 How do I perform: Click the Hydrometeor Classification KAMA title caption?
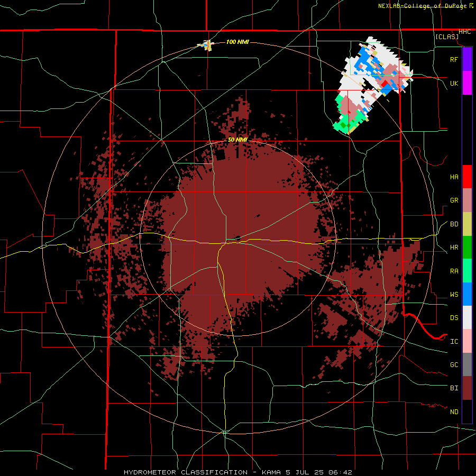coord(238,472)
